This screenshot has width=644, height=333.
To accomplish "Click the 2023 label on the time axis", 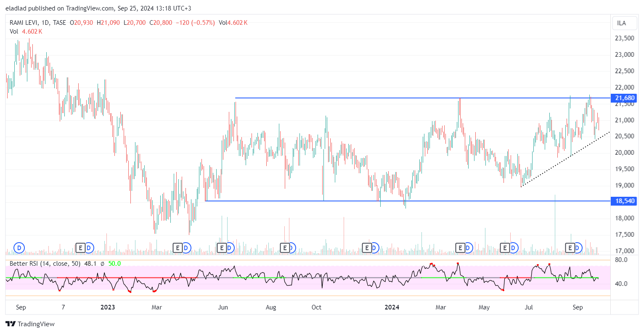I will 108,307.
